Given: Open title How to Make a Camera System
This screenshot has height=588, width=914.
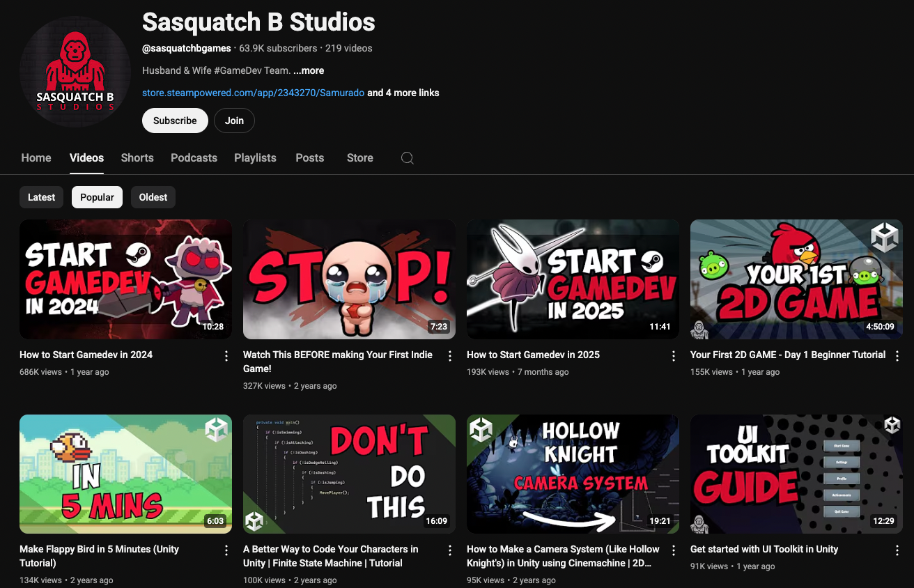Looking at the screenshot, I should (x=563, y=556).
